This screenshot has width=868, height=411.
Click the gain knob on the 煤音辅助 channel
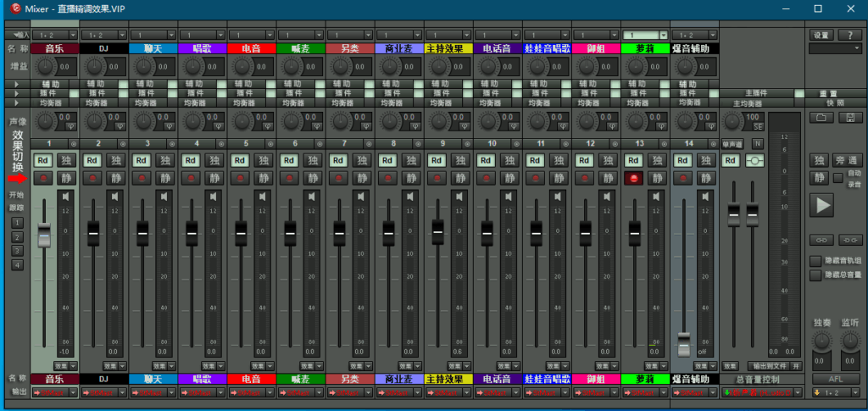pos(683,66)
